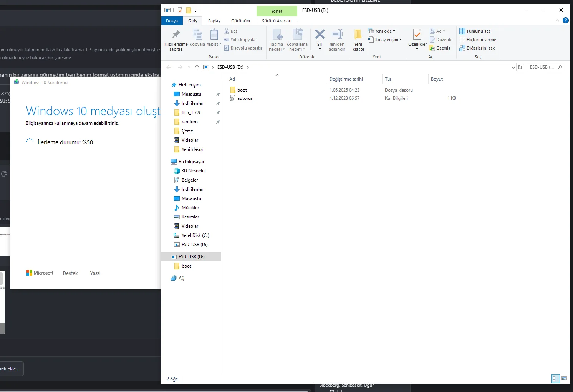The image size is (573, 392).
Task: Open Taşıma hedefi move-to dropdown
Action: pos(277,40)
